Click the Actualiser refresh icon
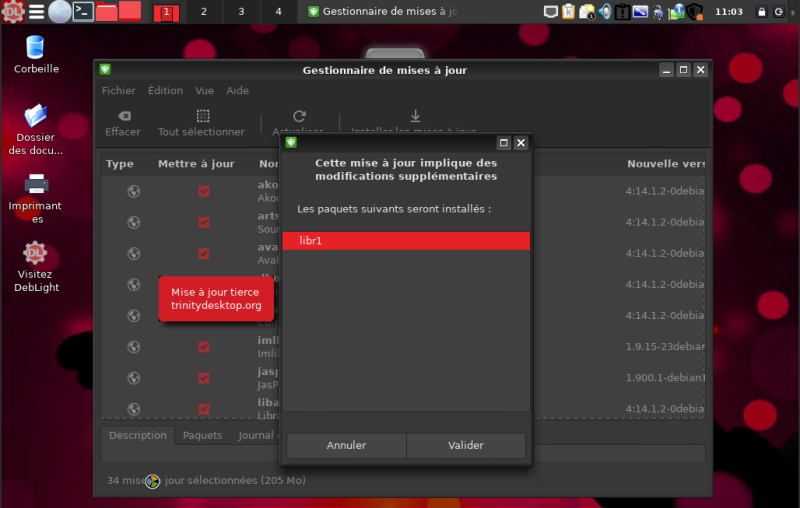Image resolution: width=800 pixels, height=508 pixels. [298, 116]
